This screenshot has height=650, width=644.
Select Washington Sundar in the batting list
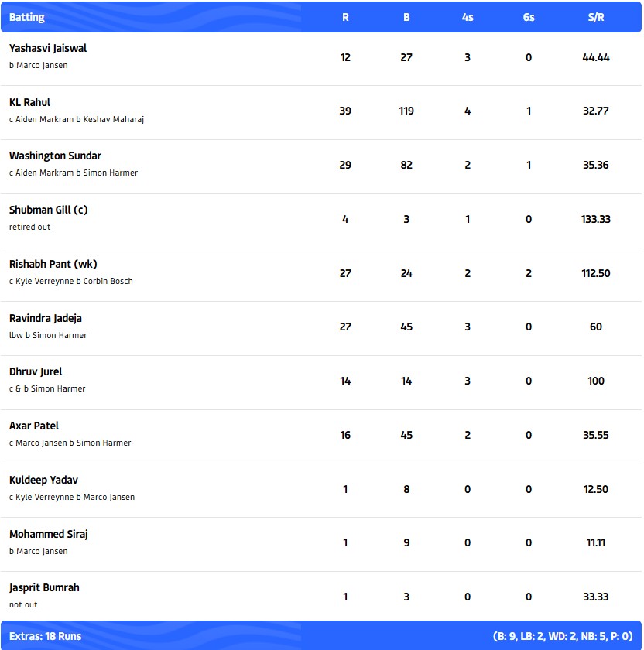click(55, 156)
